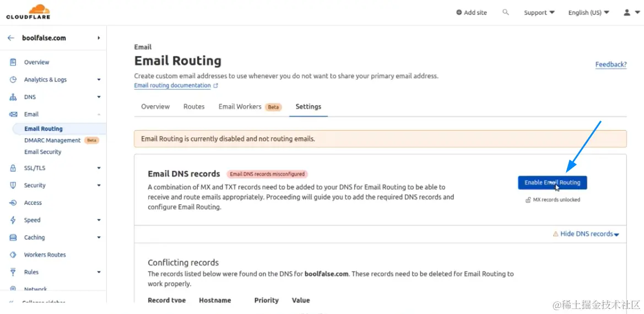Image resolution: width=644 pixels, height=314 pixels.
Task: Click the Conflicting records heading
Action: (x=183, y=263)
